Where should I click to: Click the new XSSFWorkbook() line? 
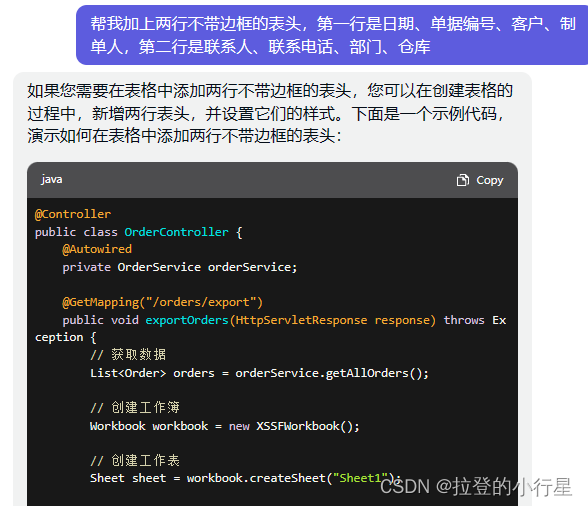point(225,426)
